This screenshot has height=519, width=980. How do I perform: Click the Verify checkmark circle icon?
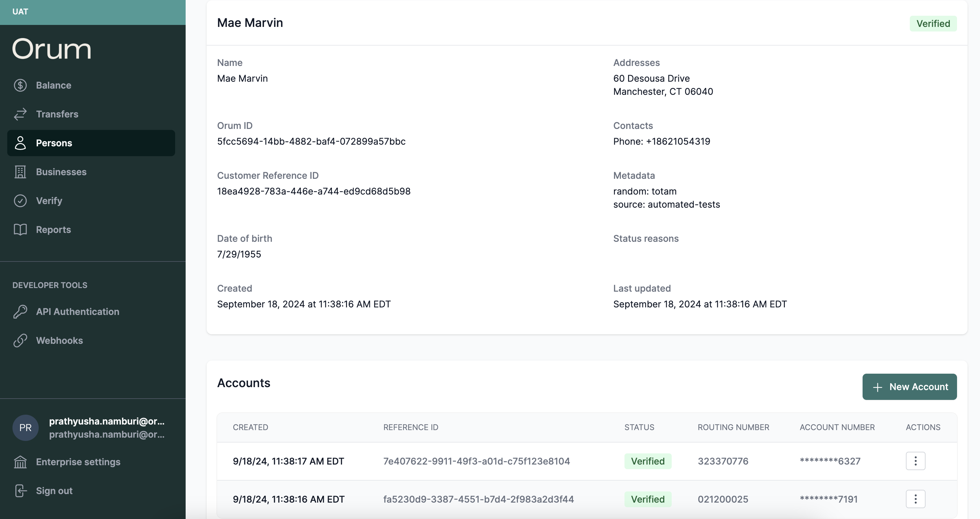point(20,200)
